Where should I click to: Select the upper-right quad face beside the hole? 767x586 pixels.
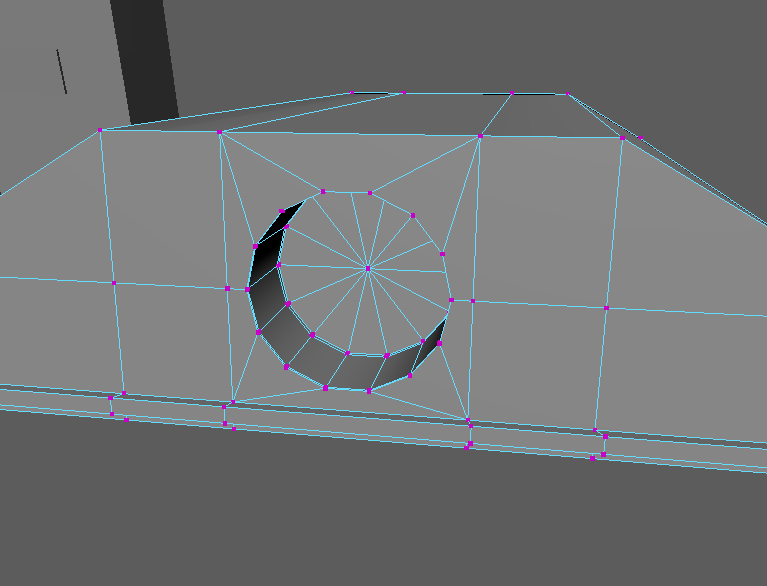tap(545, 220)
